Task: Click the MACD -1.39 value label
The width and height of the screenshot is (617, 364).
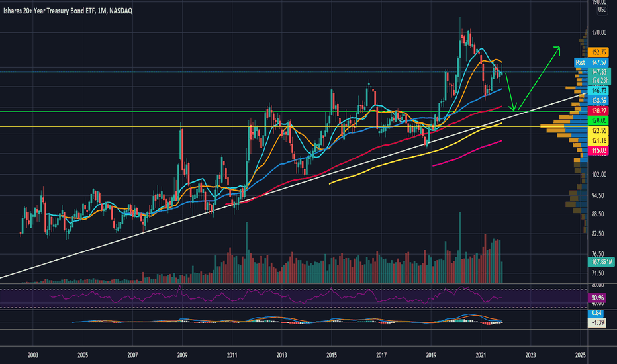Action: [597, 323]
